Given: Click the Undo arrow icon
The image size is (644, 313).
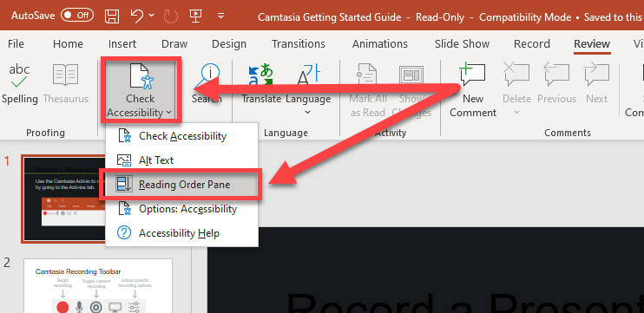Looking at the screenshot, I should pyautogui.click(x=136, y=16).
